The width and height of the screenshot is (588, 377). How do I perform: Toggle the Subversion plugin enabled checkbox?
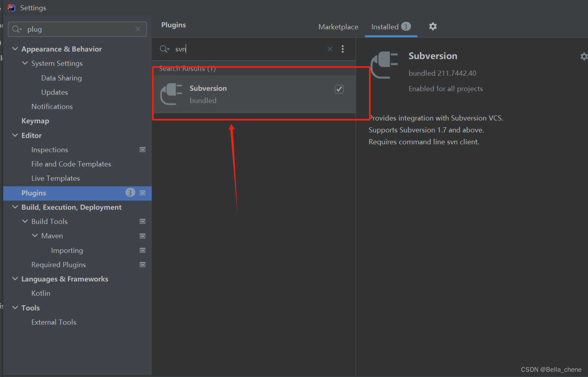click(339, 89)
